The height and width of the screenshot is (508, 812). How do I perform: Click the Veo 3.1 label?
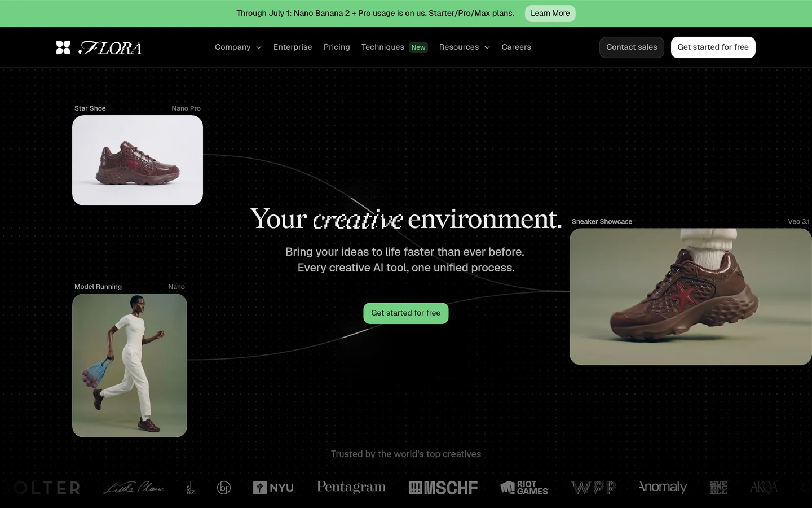click(798, 222)
